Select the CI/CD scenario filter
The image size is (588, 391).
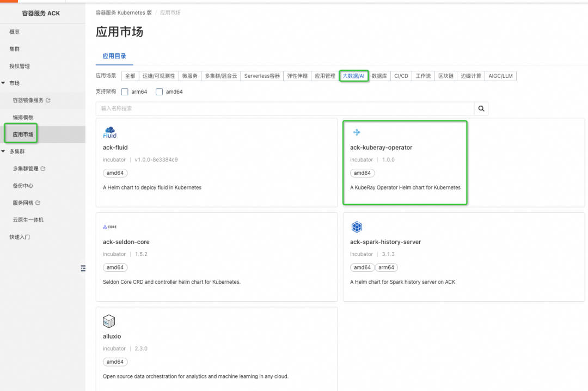tap(401, 76)
